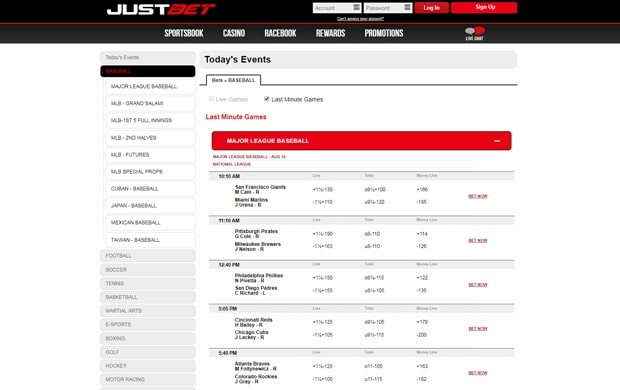Click the Can't access your account link
Screen dimensions: 620x390
(x=360, y=19)
